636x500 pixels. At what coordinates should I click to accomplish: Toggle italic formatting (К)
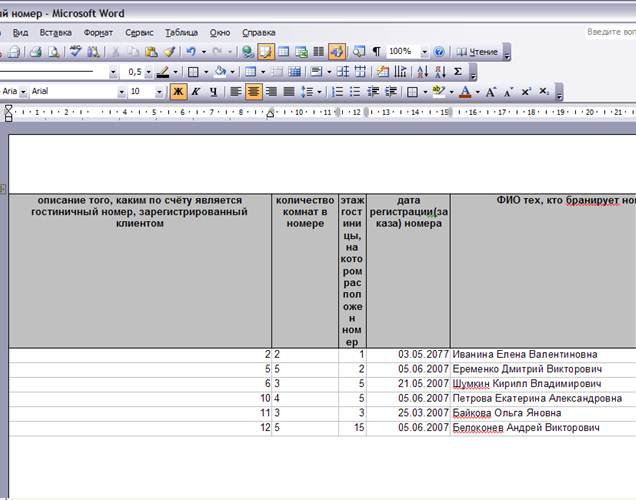196,92
